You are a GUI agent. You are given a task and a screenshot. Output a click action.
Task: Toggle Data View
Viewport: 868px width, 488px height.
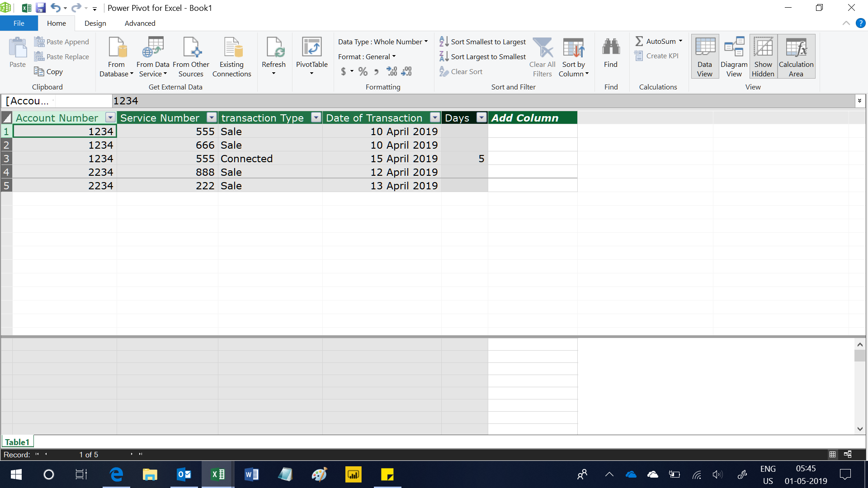[705, 57]
